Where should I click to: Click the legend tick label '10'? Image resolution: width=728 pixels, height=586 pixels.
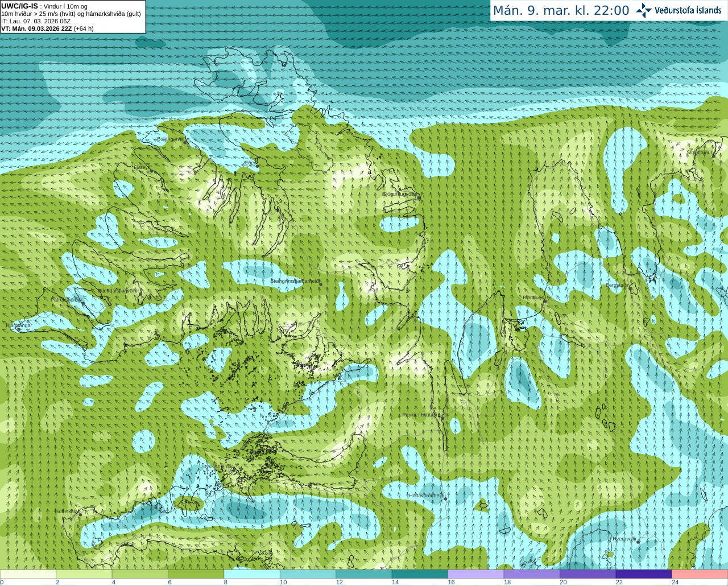click(x=283, y=582)
